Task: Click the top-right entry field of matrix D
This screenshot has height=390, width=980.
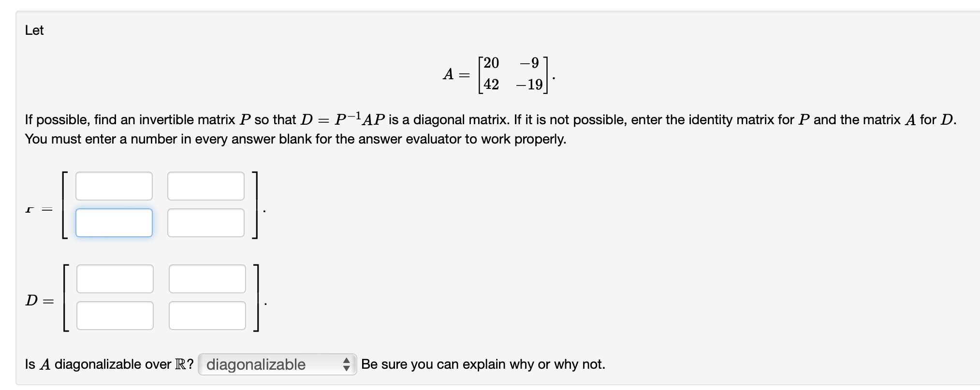Action: 206,278
